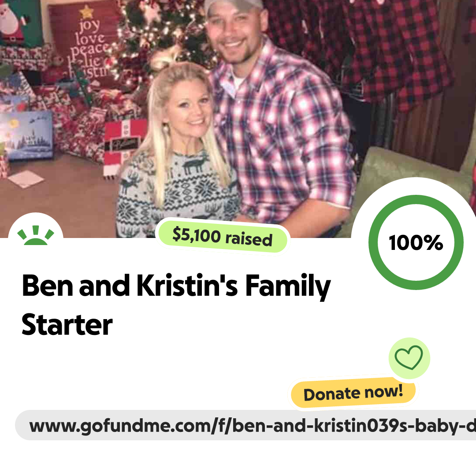The height and width of the screenshot is (476, 476).
Task: Click the blue winter-scene gift box
Action: pyautogui.click(x=27, y=135)
